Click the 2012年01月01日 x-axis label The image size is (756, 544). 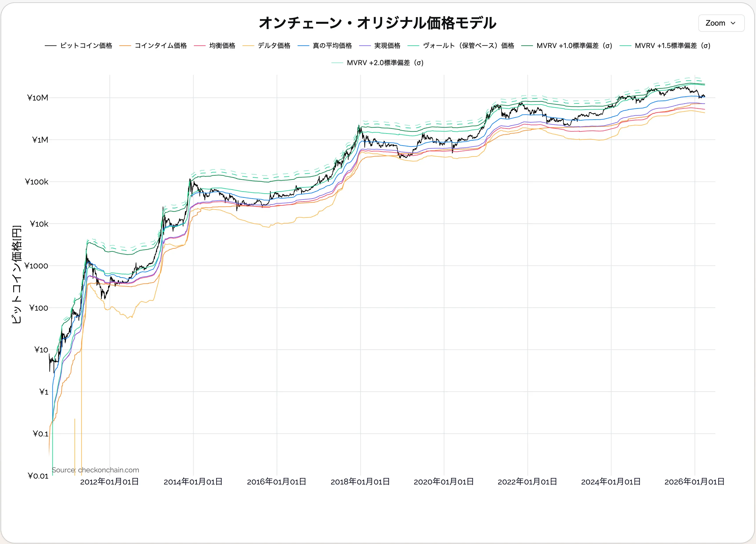pyautogui.click(x=109, y=482)
